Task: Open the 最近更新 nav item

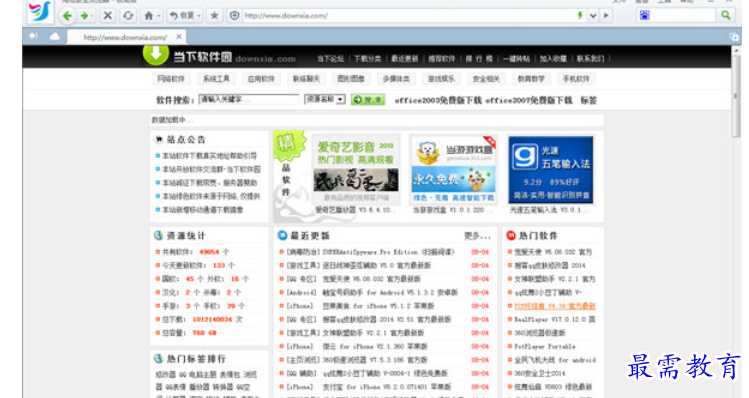Action: coord(405,59)
